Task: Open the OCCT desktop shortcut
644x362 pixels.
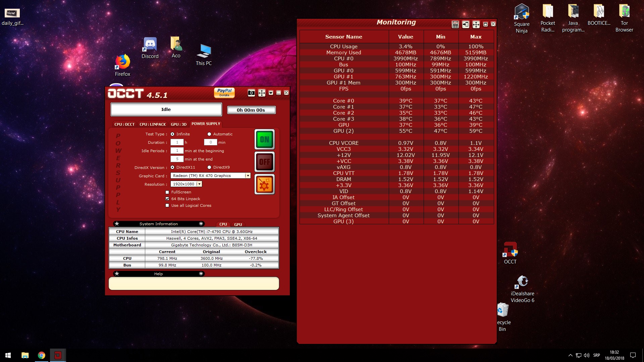Action: (x=510, y=253)
